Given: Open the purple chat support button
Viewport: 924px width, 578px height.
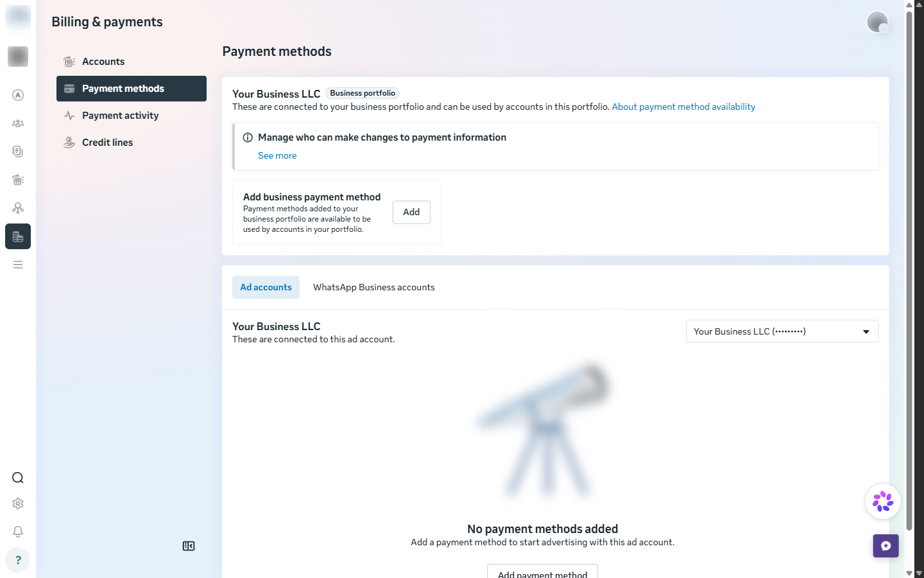Looking at the screenshot, I should pos(886,546).
